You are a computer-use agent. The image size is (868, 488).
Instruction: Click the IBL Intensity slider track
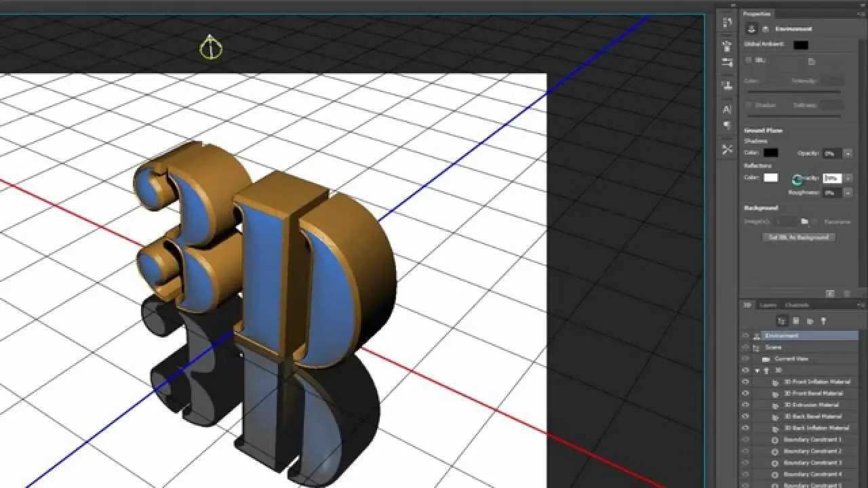(x=793, y=92)
